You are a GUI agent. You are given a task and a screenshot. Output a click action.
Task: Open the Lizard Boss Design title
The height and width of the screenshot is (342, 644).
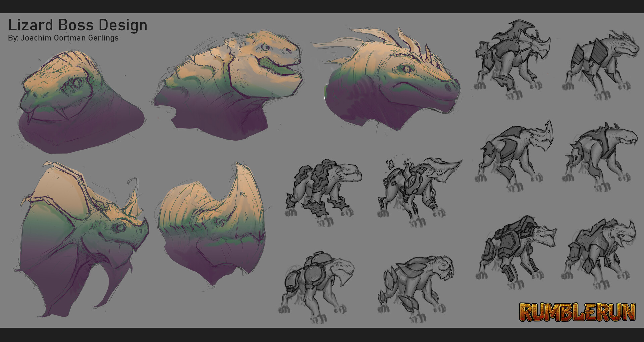pyautogui.click(x=77, y=23)
